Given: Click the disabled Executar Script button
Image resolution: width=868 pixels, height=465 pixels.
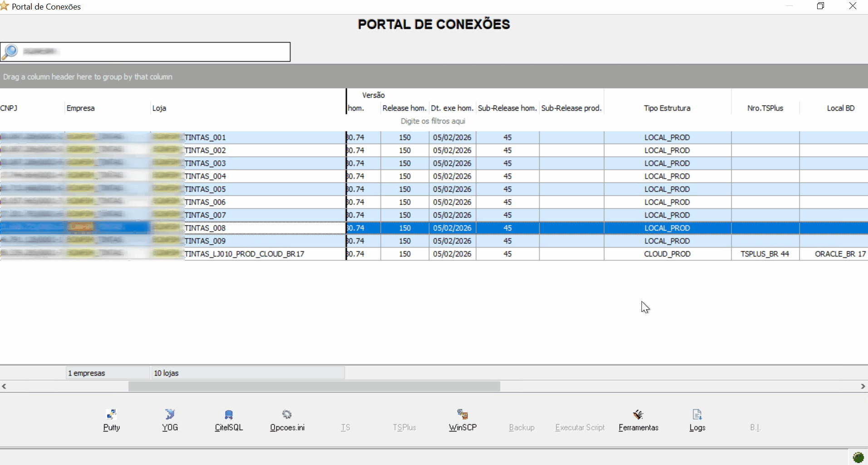Looking at the screenshot, I should pos(580,427).
